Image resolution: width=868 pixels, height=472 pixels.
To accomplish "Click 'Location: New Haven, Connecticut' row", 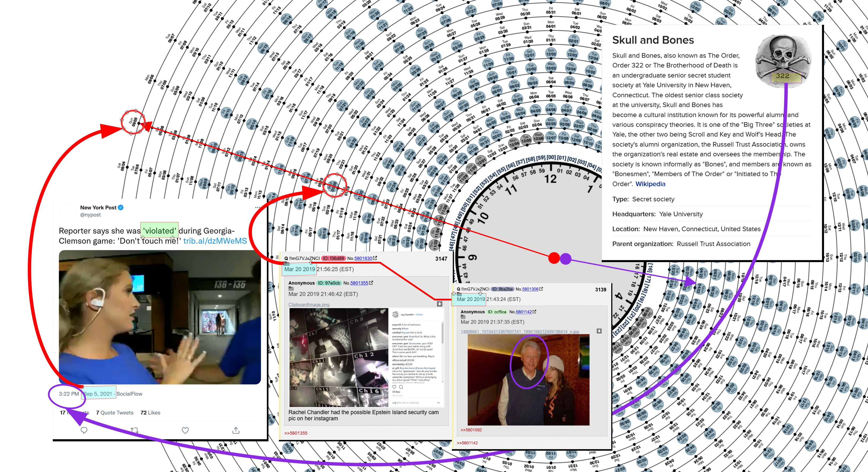I will pos(712,229).
